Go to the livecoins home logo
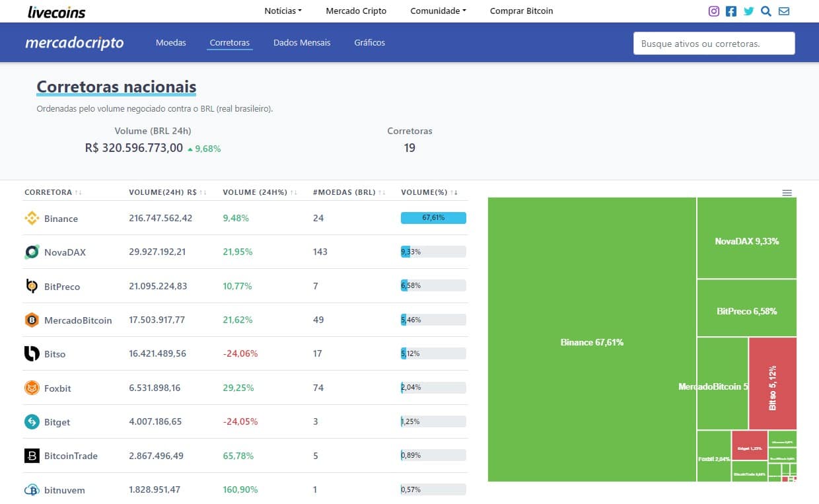The image size is (819, 504). (x=57, y=11)
